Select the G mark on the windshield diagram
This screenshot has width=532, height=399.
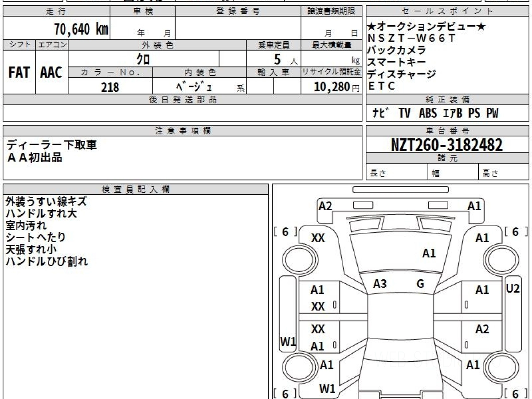click(x=420, y=284)
